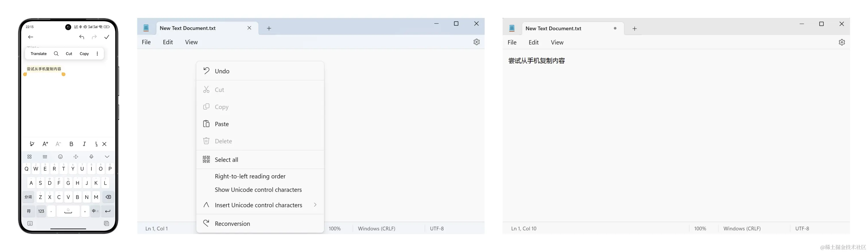Open File menu in the middle Notepad window
The width and height of the screenshot is (868, 252).
[x=146, y=42]
